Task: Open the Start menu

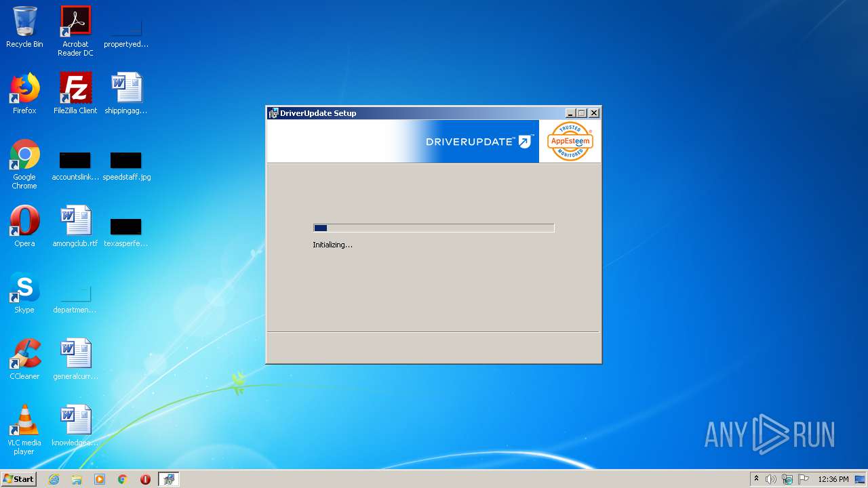Action: pyautogui.click(x=18, y=479)
